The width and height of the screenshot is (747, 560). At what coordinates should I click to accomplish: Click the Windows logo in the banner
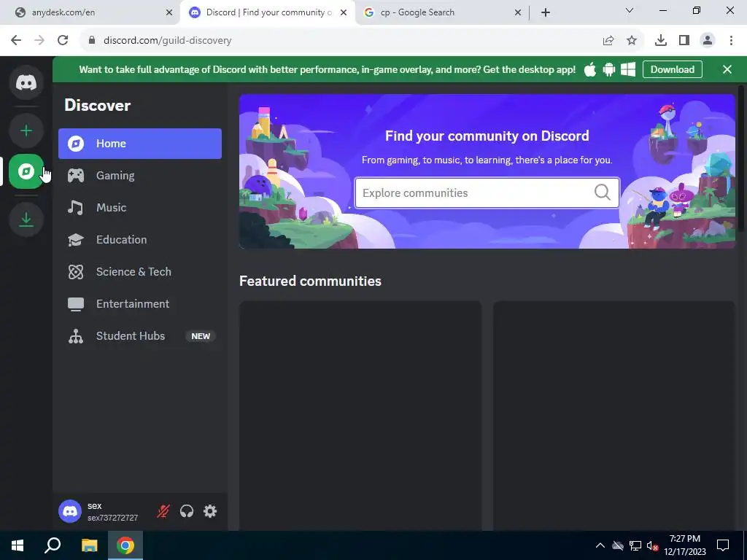(628, 69)
